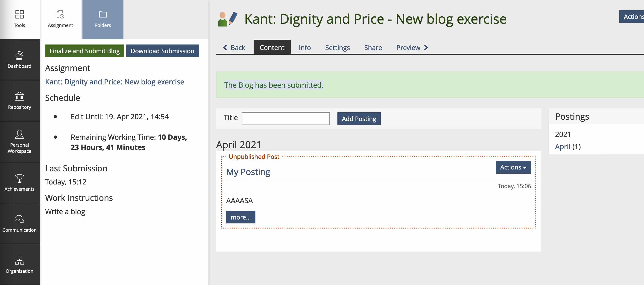
Task: Open the Dashboard sidebar icon
Action: [x=19, y=56]
